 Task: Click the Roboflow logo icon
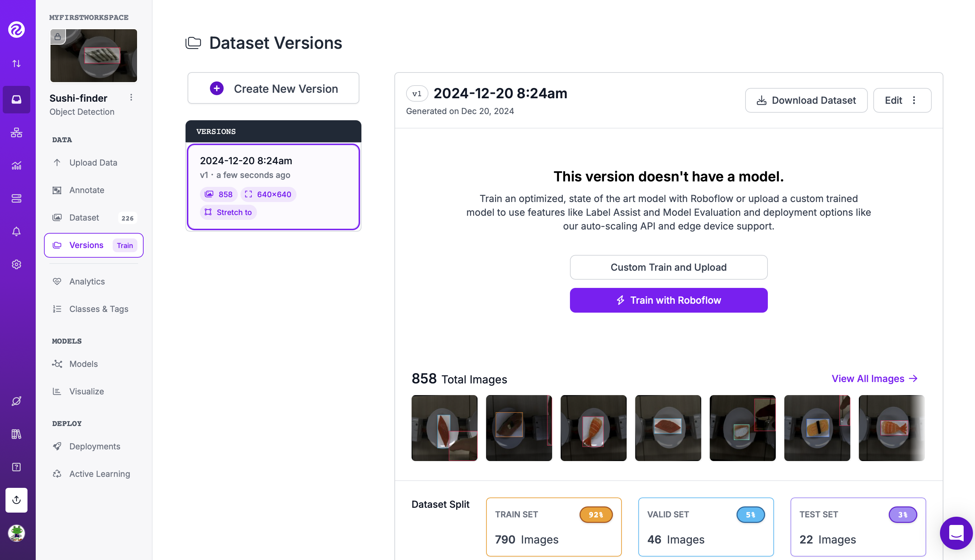[16, 30]
